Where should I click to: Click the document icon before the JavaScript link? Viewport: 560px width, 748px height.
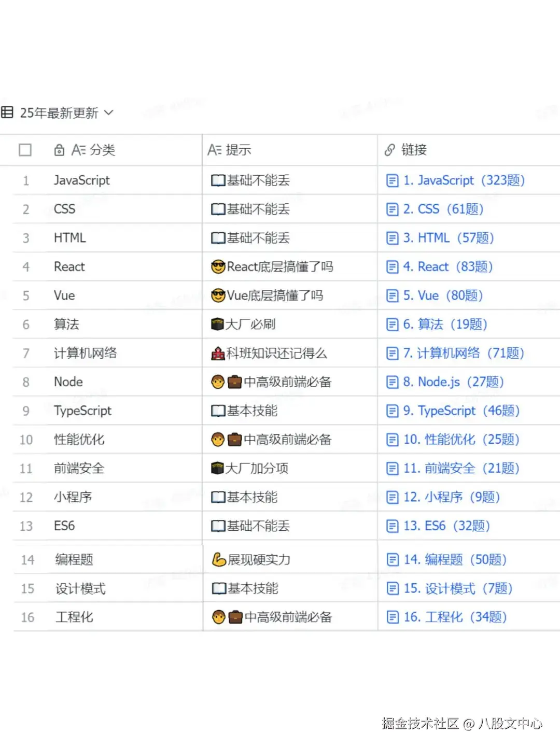point(393,180)
